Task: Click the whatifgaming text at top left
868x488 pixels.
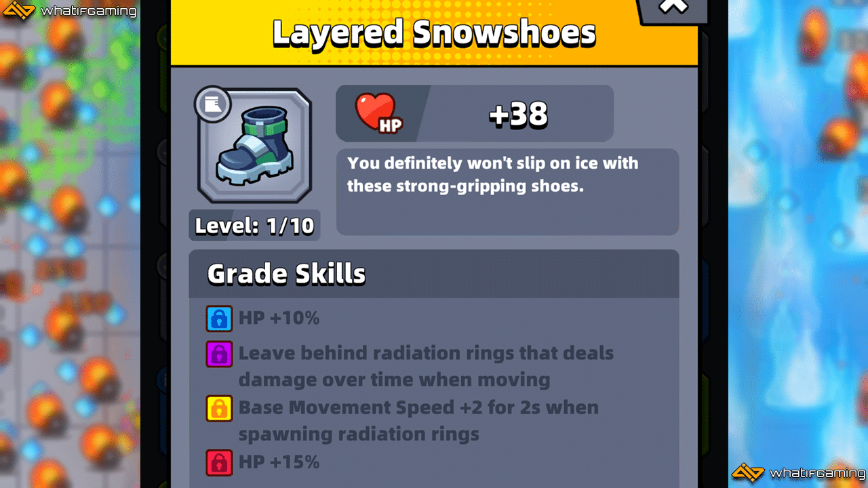Action: [89, 12]
